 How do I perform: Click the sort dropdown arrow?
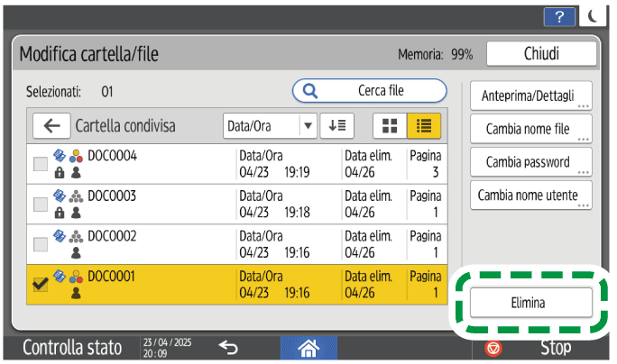coord(308,126)
